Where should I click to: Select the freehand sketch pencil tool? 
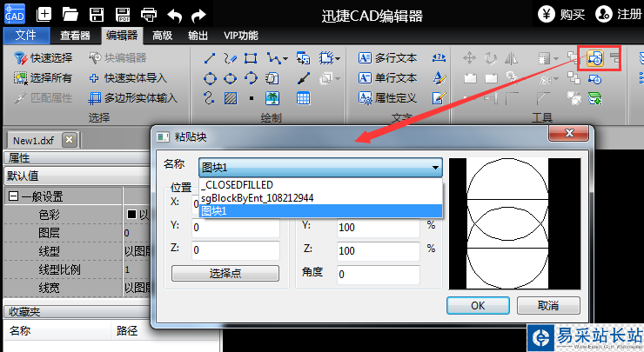click(230, 58)
